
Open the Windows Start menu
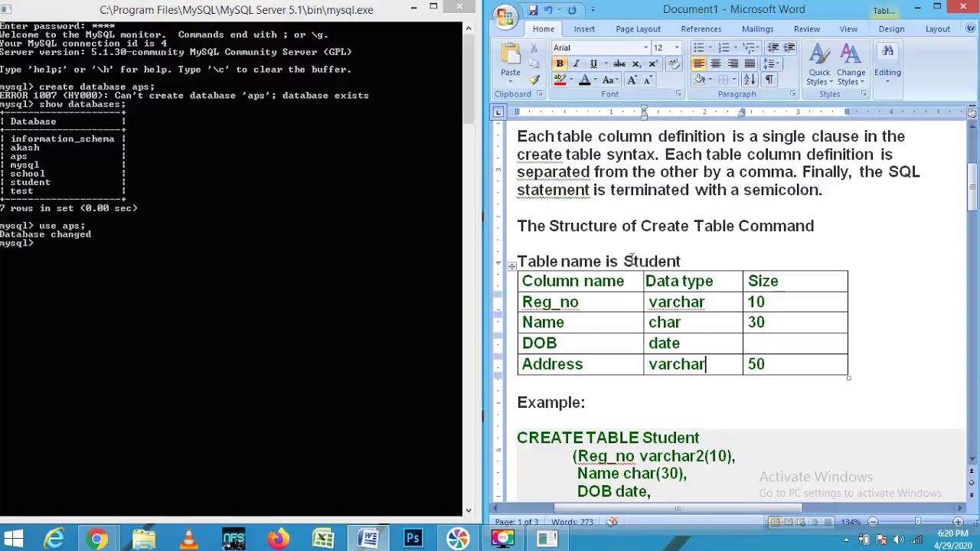click(14, 539)
